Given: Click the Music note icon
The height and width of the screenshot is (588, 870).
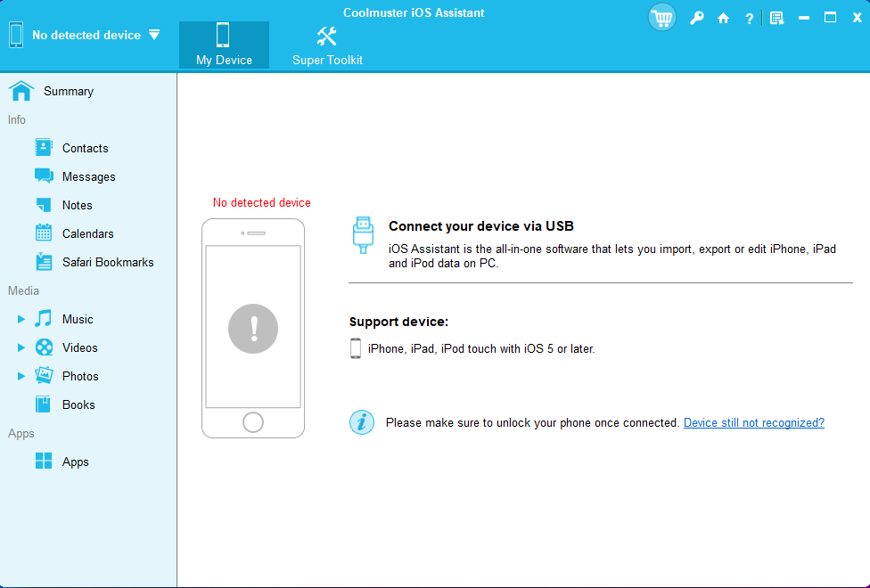Looking at the screenshot, I should click(44, 318).
